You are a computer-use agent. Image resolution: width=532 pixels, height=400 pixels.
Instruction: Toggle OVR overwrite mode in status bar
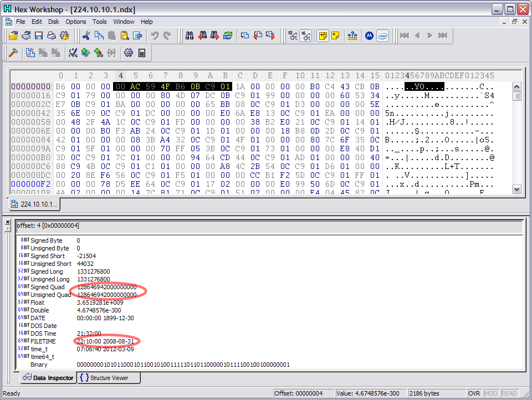click(x=474, y=393)
